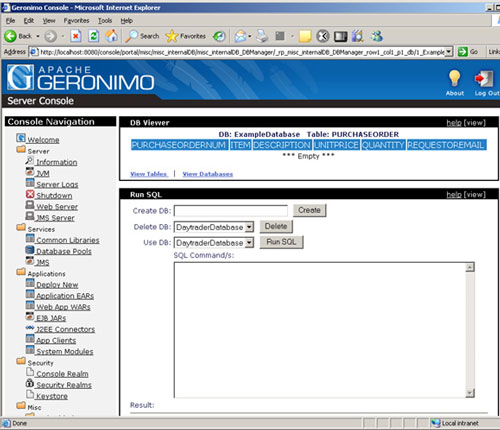Open help link in Run SQL header

[x=454, y=195]
